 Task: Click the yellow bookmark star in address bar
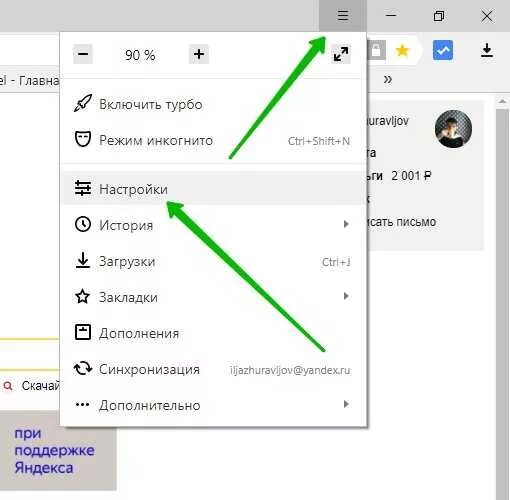402,51
